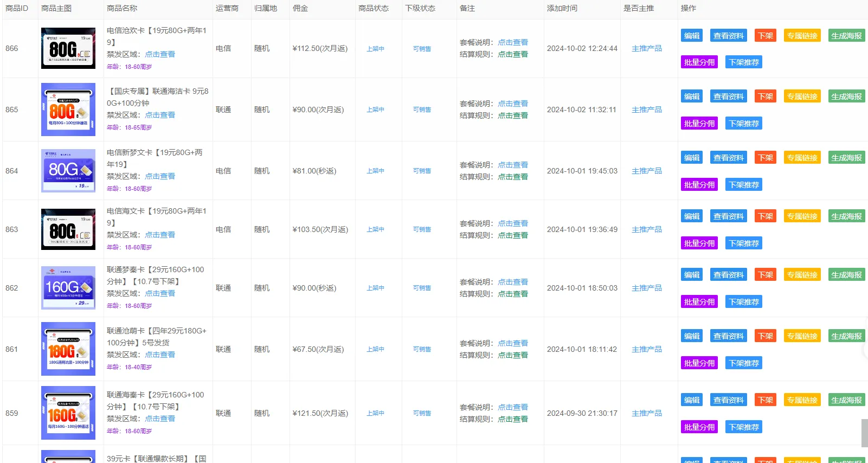Open thumbnail image of product 864
This screenshot has height=463, width=868.
coord(68,171)
